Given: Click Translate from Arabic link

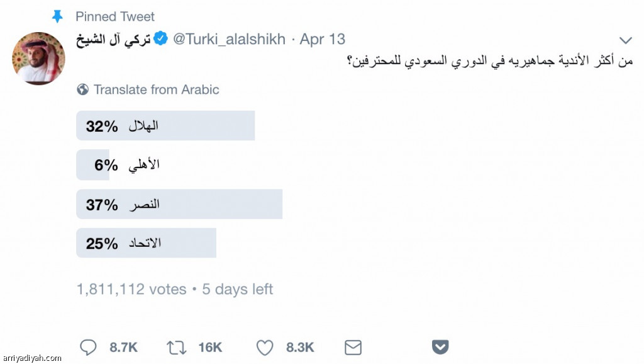Looking at the screenshot, I should [156, 89].
